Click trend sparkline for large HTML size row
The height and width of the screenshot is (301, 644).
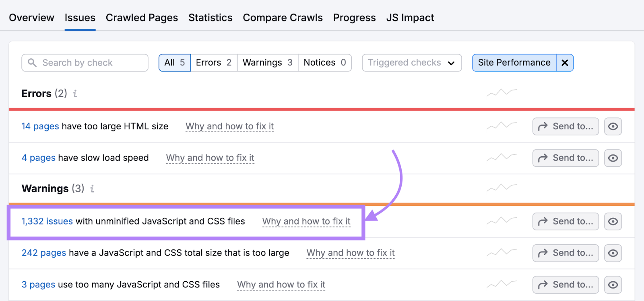click(502, 126)
